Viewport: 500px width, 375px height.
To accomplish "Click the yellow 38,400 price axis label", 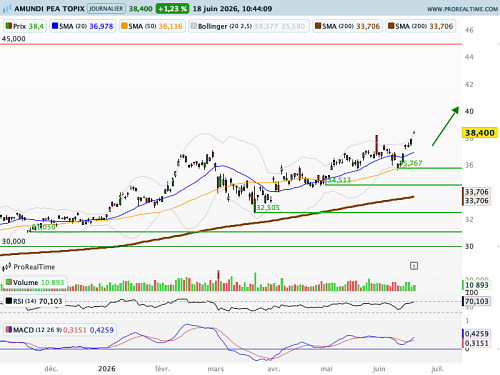I will pyautogui.click(x=480, y=133).
